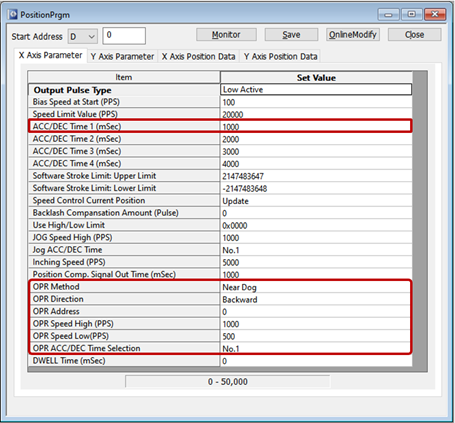
Task: Click the vertical scrollbar of parameter grid
Action: pyautogui.click(x=420, y=219)
